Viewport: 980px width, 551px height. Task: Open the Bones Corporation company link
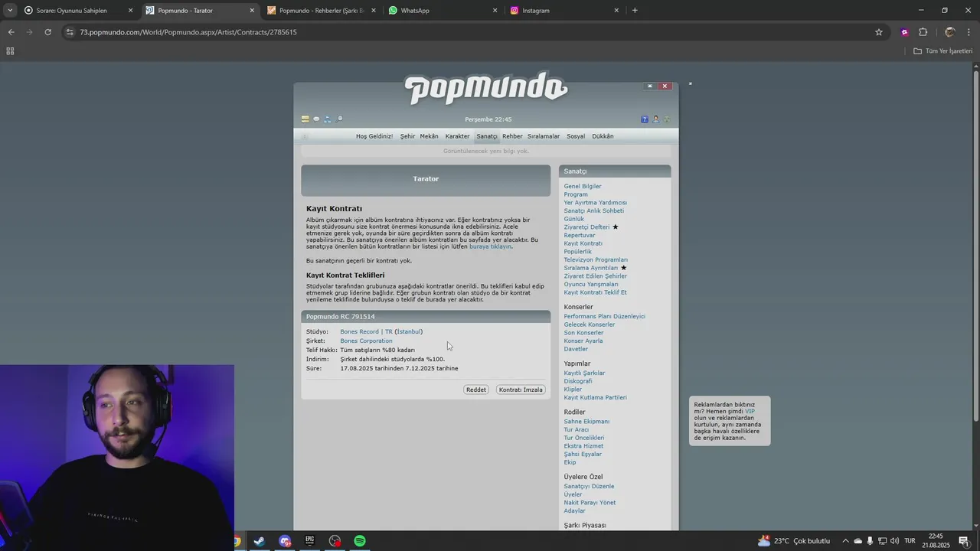(366, 341)
